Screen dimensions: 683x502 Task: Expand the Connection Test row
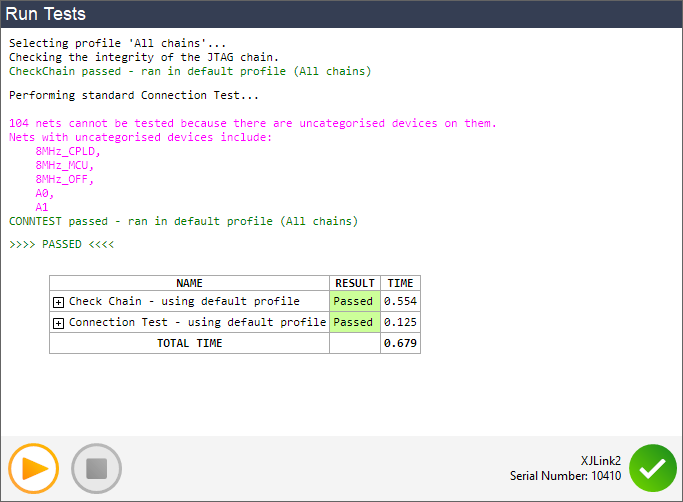pyautogui.click(x=58, y=323)
